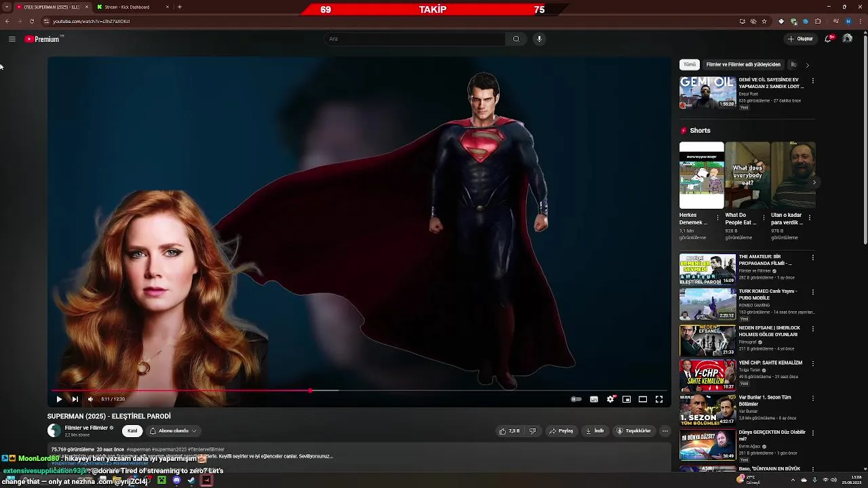Expand the Abone olundu subscription dropdown
The width and height of the screenshot is (868, 488).
click(x=173, y=431)
